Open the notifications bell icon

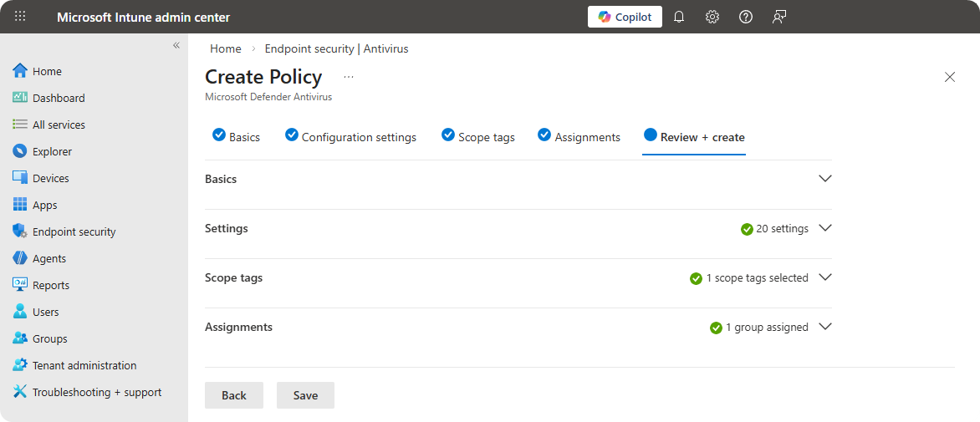pos(679,17)
